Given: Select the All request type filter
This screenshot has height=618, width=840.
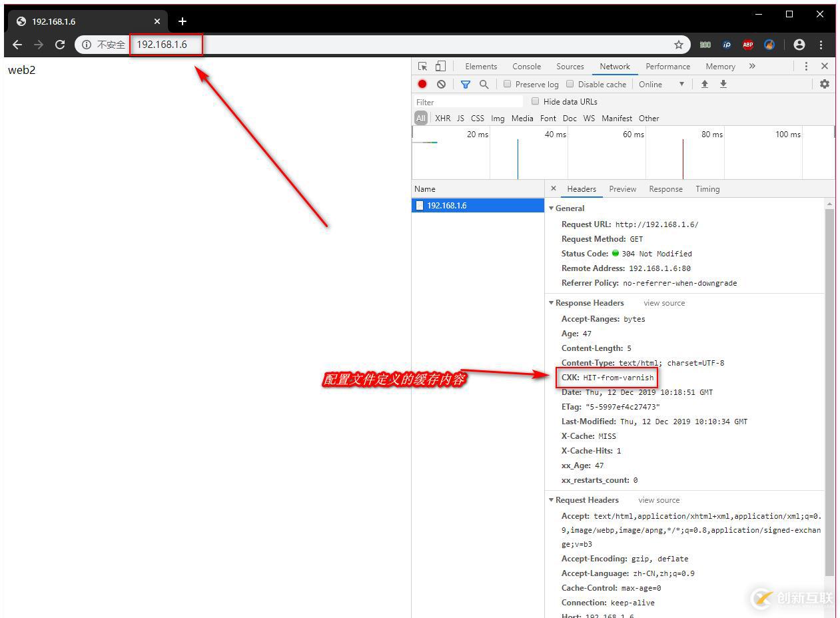Looking at the screenshot, I should (421, 118).
